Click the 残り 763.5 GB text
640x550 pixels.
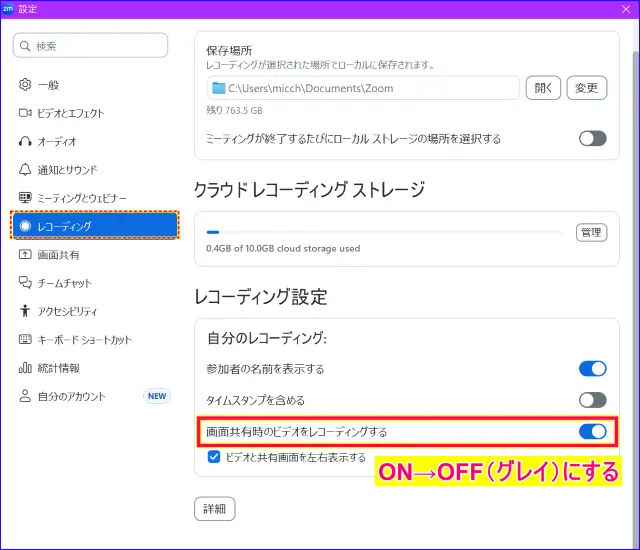click(x=234, y=110)
